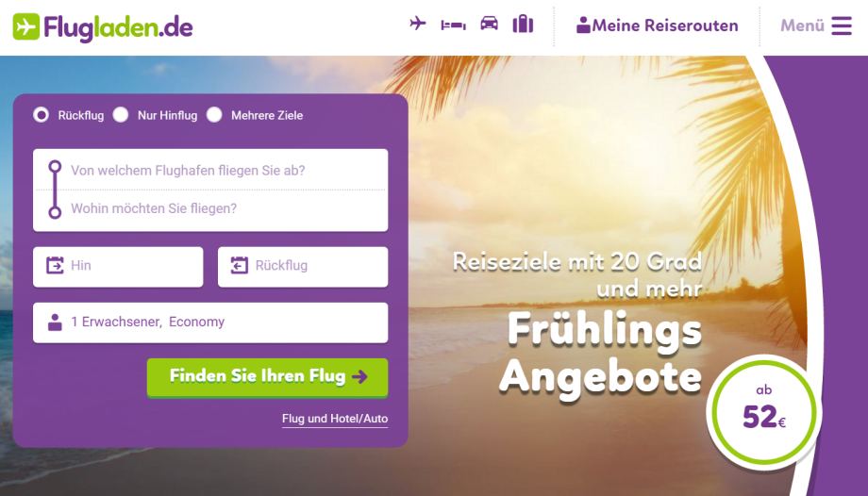Open Meine Reiserouten

click(x=657, y=25)
